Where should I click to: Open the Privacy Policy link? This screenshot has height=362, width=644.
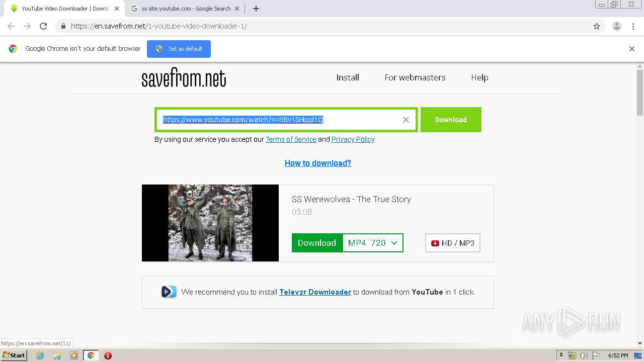tap(353, 139)
